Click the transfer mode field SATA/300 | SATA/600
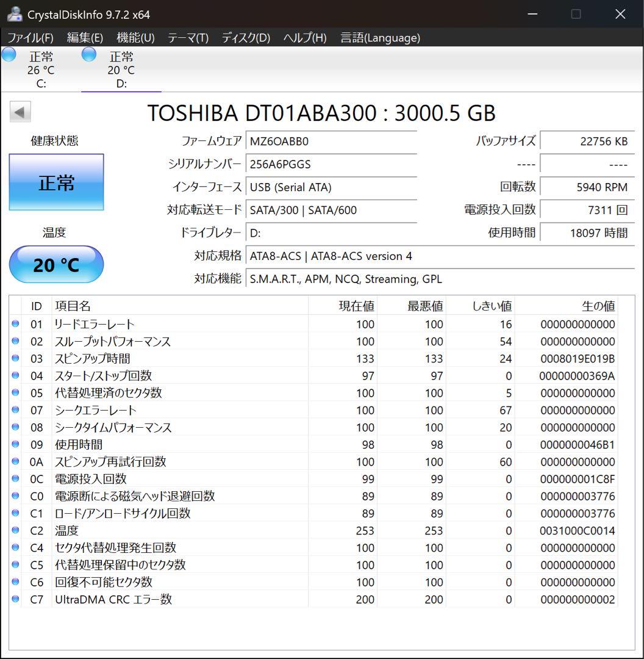Image resolution: width=644 pixels, height=659 pixels. click(x=331, y=210)
